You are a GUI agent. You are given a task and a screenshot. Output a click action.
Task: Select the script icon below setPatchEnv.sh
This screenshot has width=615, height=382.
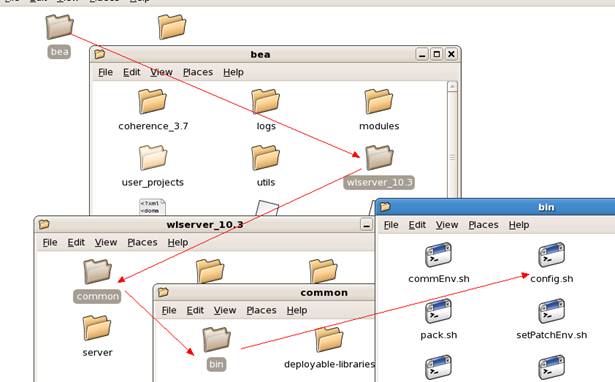(551, 367)
